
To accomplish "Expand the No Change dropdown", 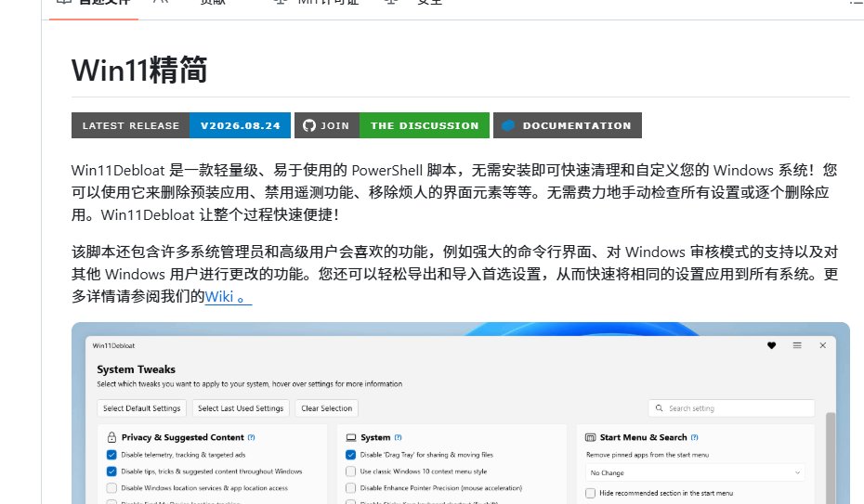I will click(694, 472).
